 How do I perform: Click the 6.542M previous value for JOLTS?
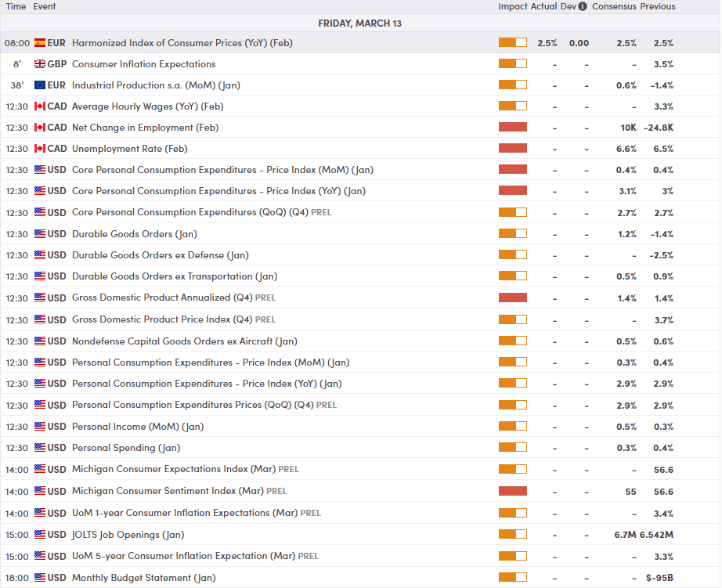click(655, 535)
